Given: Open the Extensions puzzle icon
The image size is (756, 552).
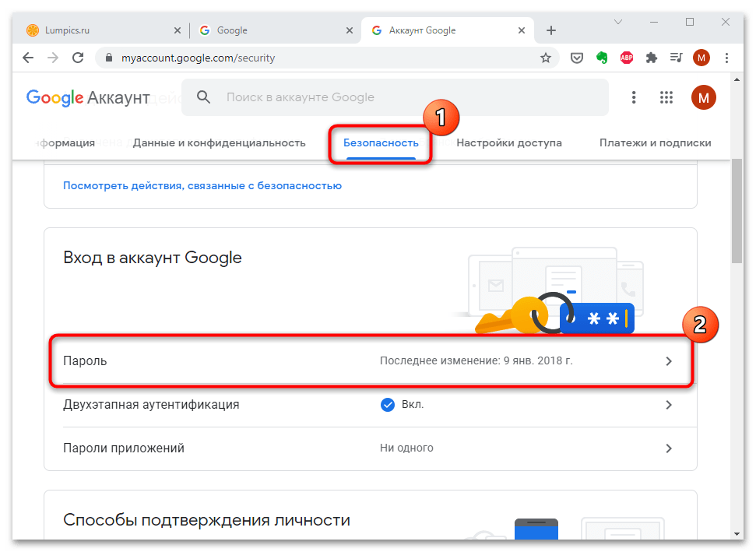Looking at the screenshot, I should [x=652, y=58].
